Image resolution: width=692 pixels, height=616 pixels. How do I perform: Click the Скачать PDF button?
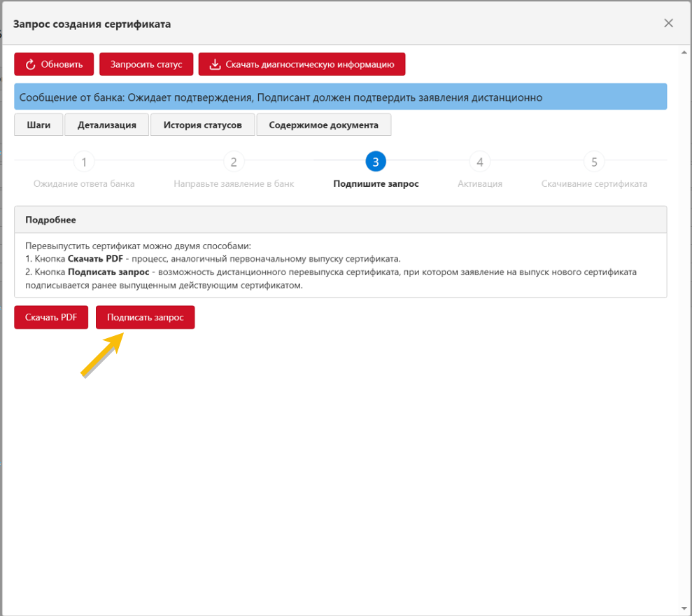click(x=51, y=317)
